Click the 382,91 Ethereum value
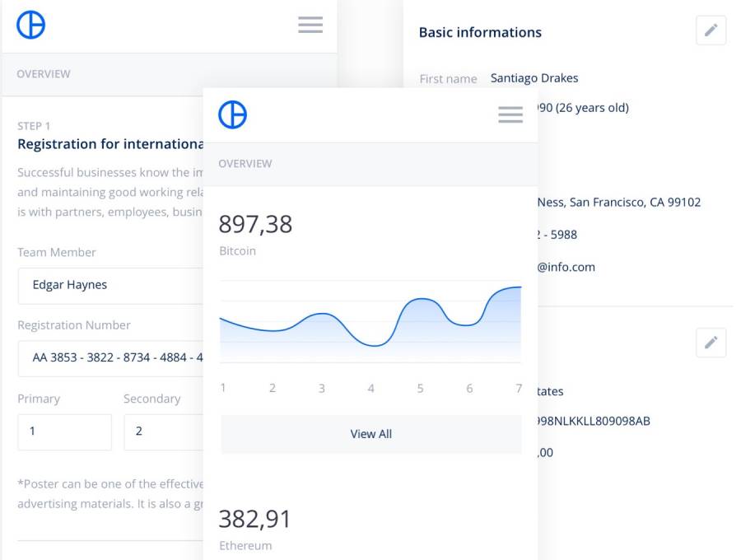 coord(255,519)
